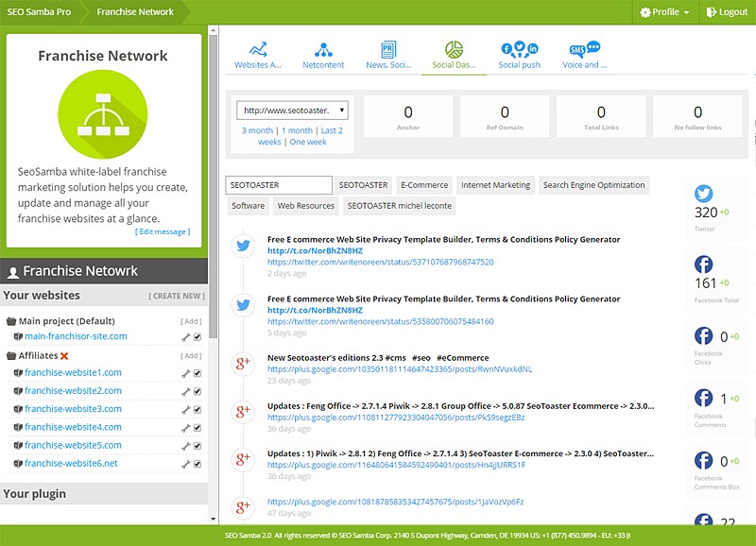Click Google+ icon of Feng Office updates post
The width and height of the screenshot is (756, 546).
243,412
